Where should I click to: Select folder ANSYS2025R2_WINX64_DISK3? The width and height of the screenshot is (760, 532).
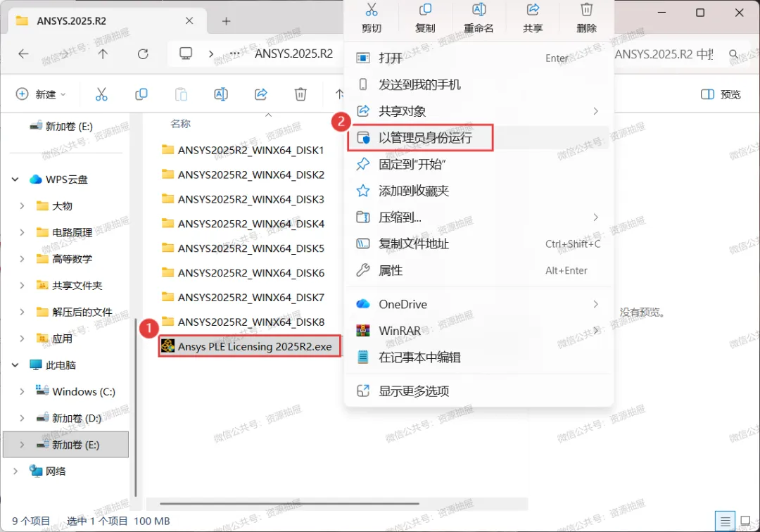point(243,198)
